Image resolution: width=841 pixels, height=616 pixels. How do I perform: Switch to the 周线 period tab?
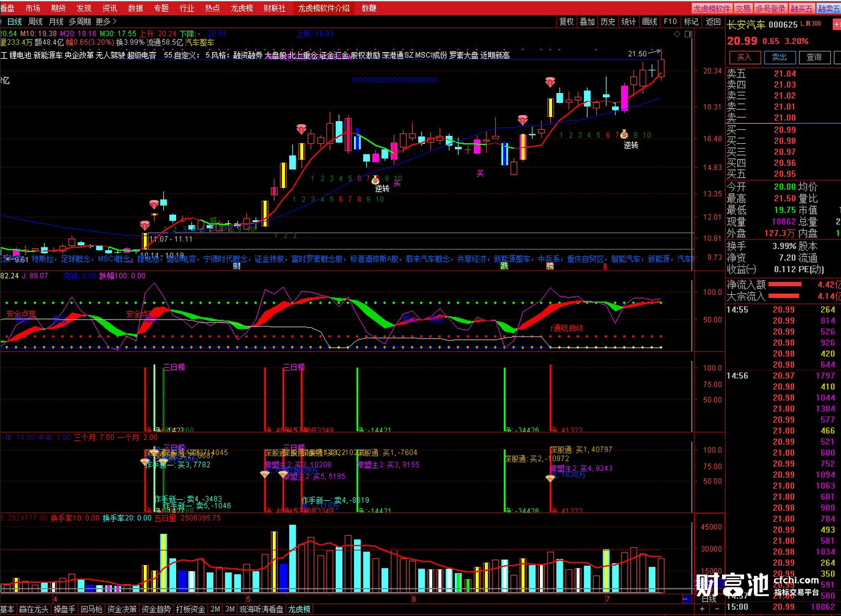coord(35,21)
